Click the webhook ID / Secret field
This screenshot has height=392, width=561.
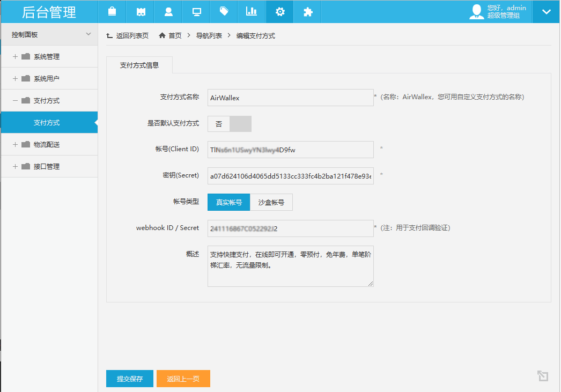point(291,228)
